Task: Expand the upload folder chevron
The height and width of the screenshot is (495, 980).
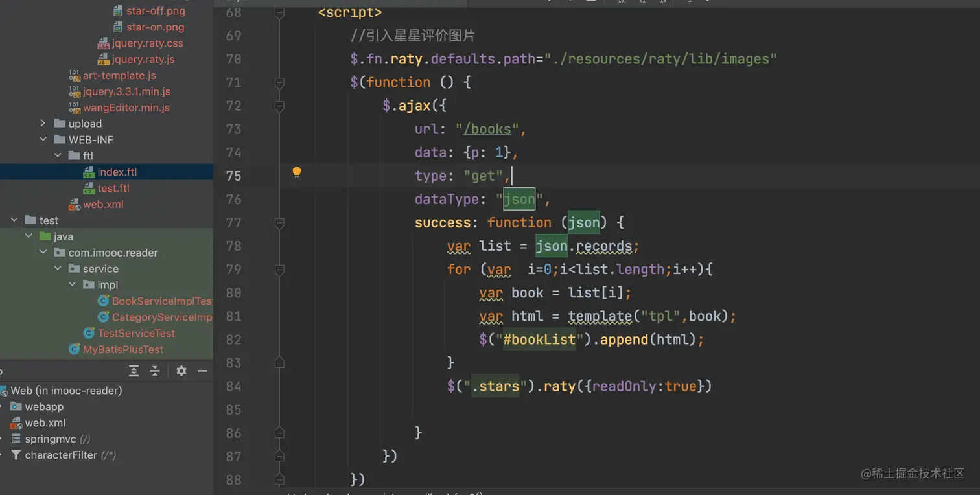Action: pos(43,124)
